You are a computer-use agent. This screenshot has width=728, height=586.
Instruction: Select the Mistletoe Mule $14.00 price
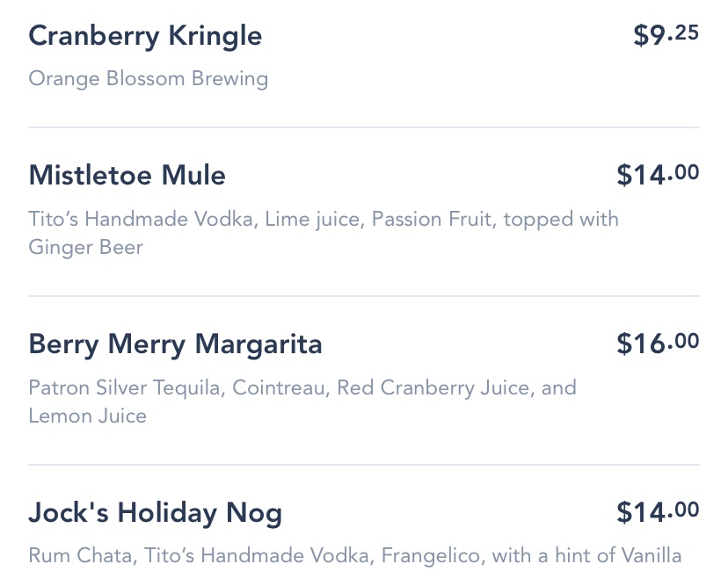658,175
